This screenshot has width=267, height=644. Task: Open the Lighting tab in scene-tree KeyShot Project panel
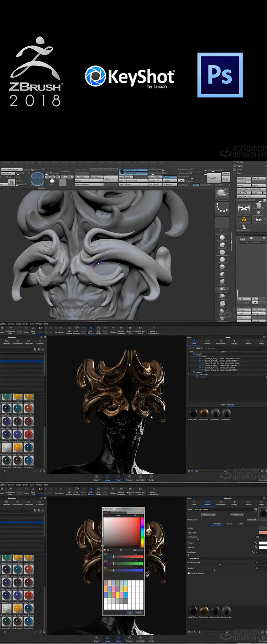(234, 343)
